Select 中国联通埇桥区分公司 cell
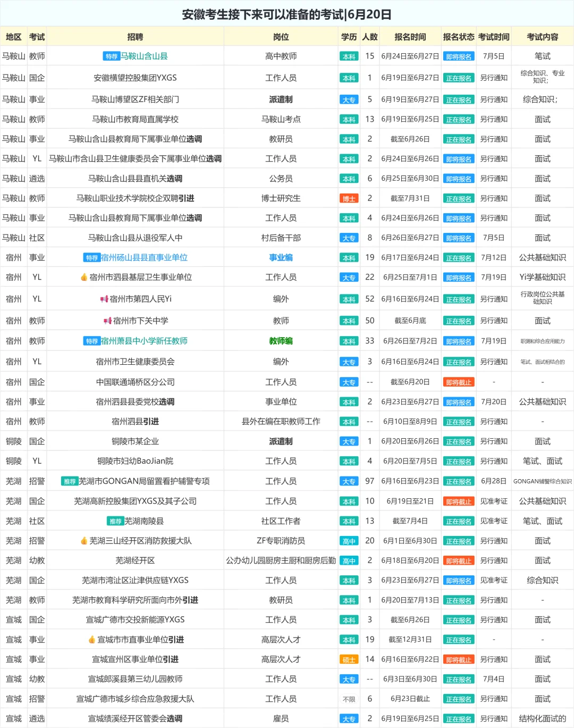 [x=135, y=382]
